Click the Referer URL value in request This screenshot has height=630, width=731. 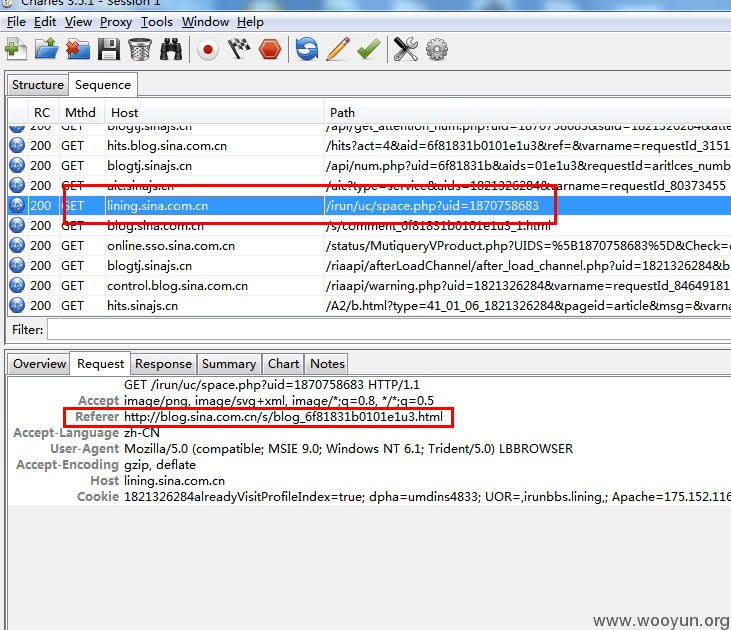[x=283, y=417]
